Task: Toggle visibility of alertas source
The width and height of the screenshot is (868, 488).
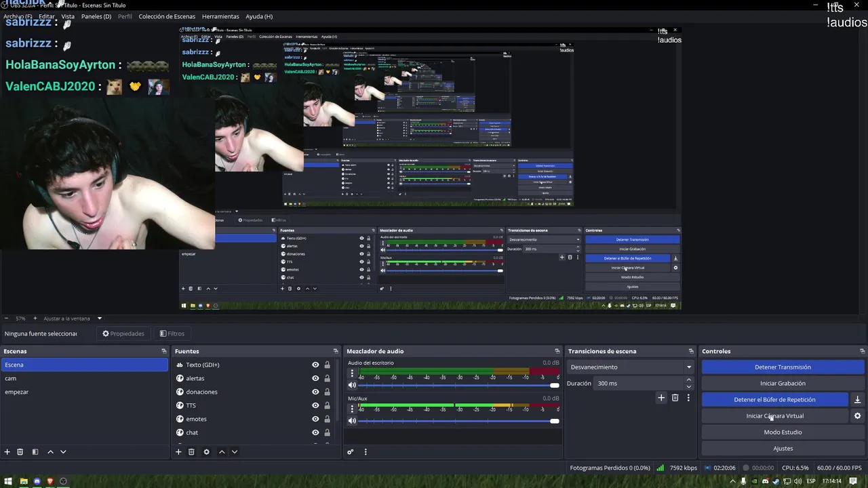Action: click(315, 378)
